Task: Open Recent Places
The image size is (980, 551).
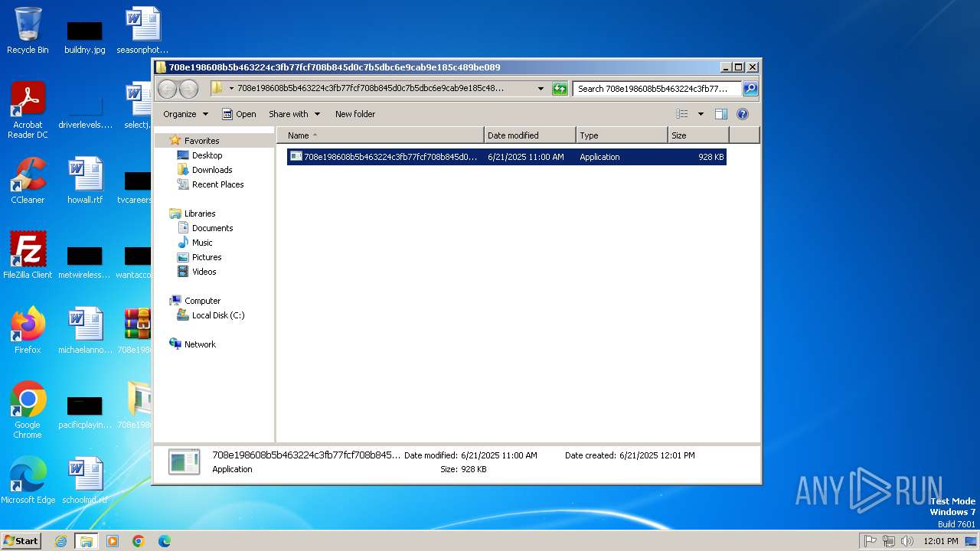Action: 217,184
